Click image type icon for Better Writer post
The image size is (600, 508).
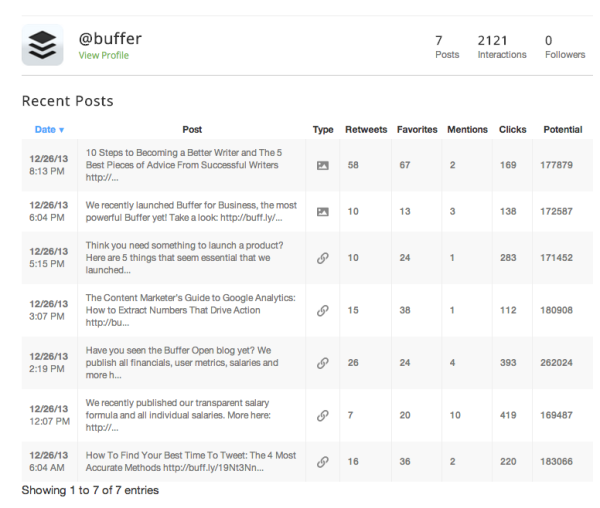pyautogui.click(x=323, y=166)
